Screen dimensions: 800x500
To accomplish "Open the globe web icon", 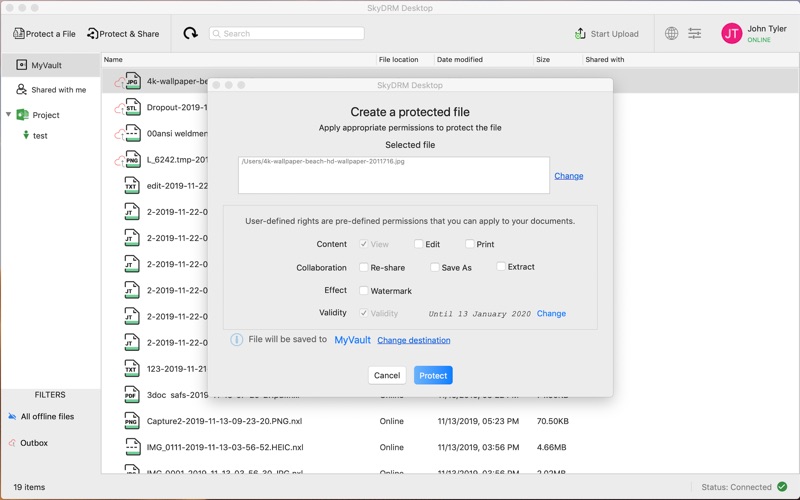I will [671, 34].
